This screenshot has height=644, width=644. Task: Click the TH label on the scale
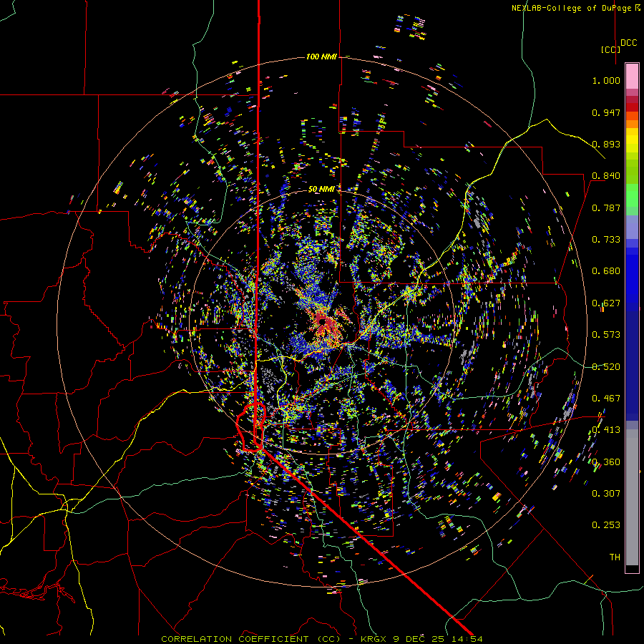[615, 557]
